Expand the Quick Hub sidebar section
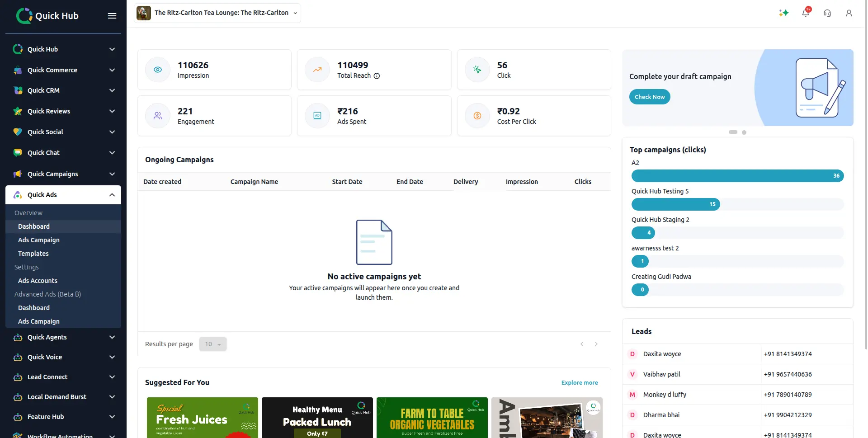Screen dimensions: 868x438 (112, 49)
